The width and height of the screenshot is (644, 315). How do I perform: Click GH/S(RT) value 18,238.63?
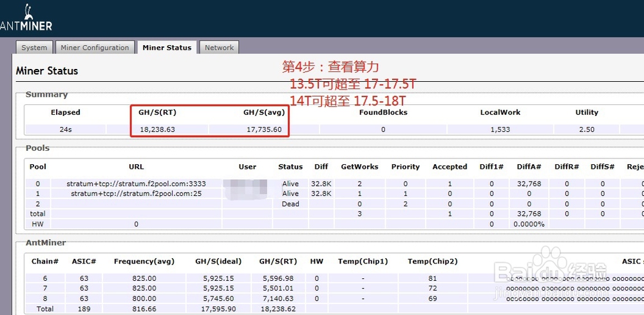(157, 129)
